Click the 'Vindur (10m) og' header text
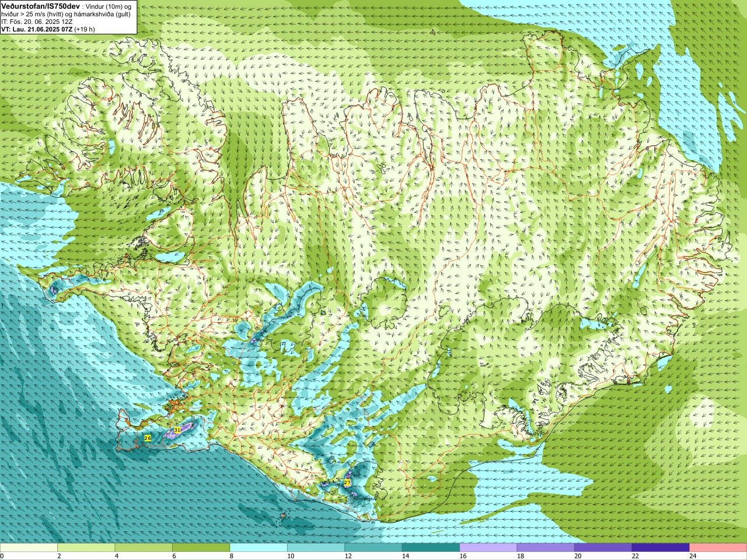Screen dimensions: 747x560 click(x=109, y=6)
